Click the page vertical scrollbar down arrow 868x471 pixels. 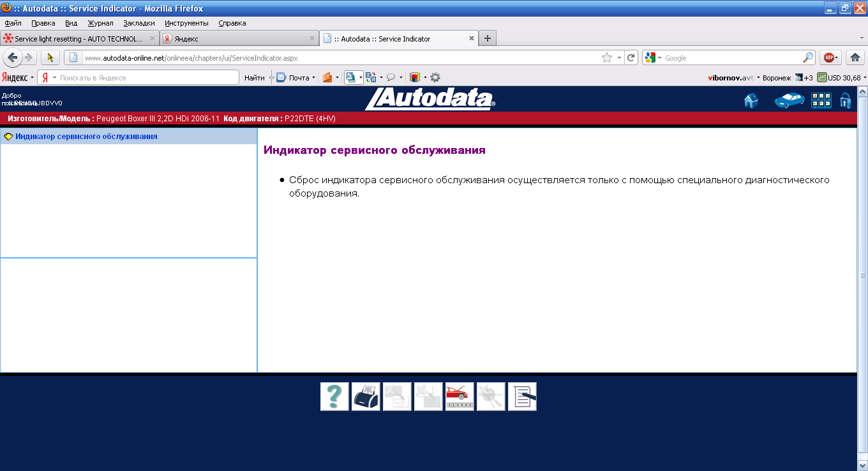coord(862,465)
